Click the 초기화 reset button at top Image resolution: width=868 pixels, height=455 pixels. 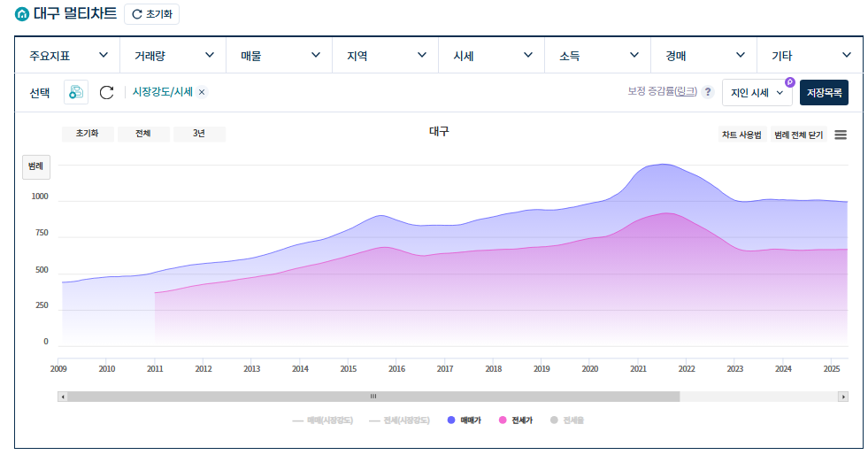click(x=151, y=14)
